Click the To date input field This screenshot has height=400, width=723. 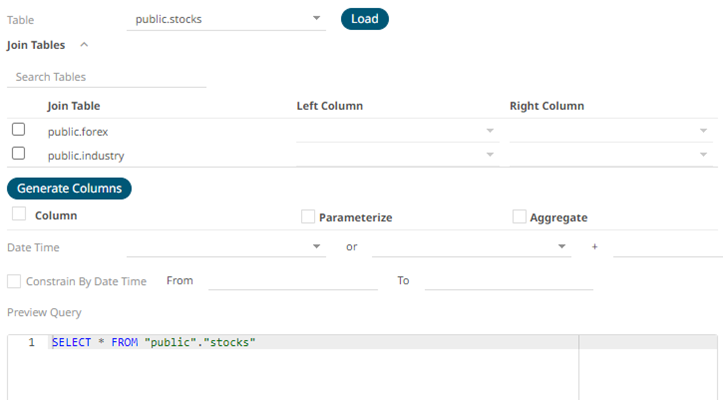[508, 281]
